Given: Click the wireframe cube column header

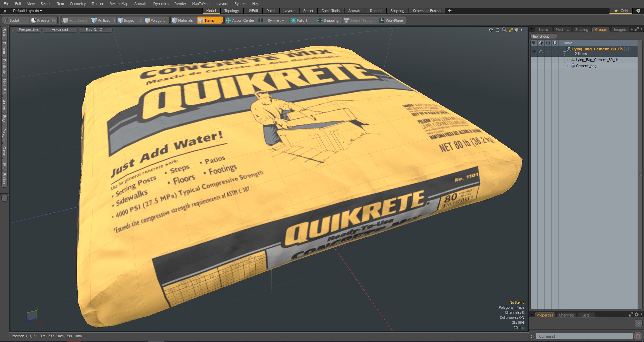Looking at the screenshot, I should [x=548, y=43].
